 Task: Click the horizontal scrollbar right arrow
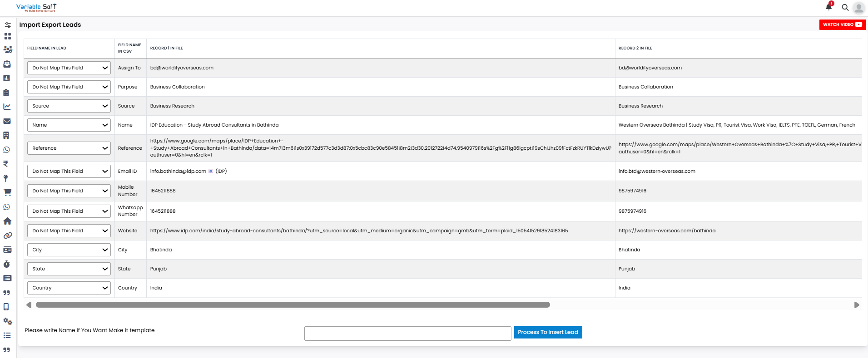click(857, 305)
